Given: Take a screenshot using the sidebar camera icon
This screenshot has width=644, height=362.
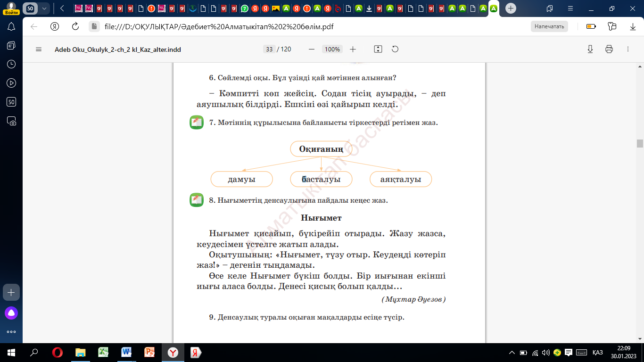Looking at the screenshot, I should point(11,121).
